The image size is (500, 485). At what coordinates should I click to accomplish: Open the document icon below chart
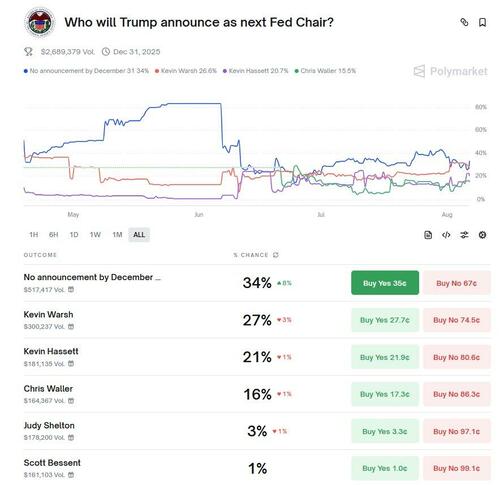coord(428,235)
